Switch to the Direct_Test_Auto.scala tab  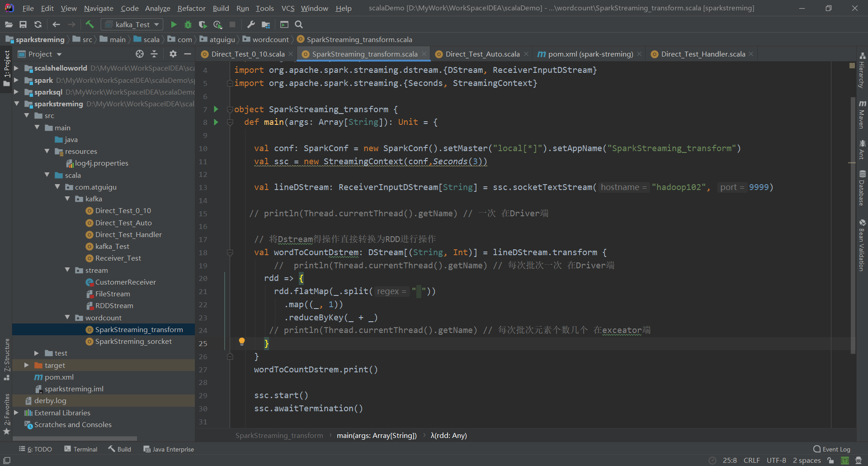pyautogui.click(x=482, y=54)
